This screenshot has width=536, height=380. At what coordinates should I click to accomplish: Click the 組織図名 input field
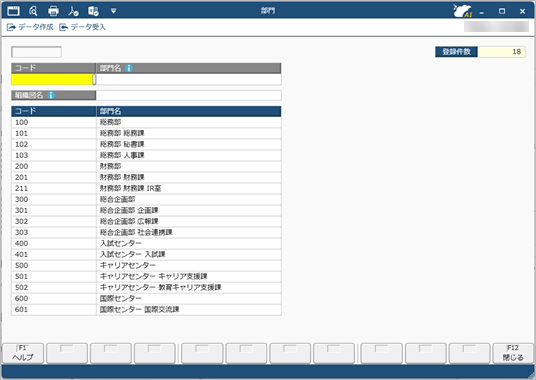click(x=188, y=95)
